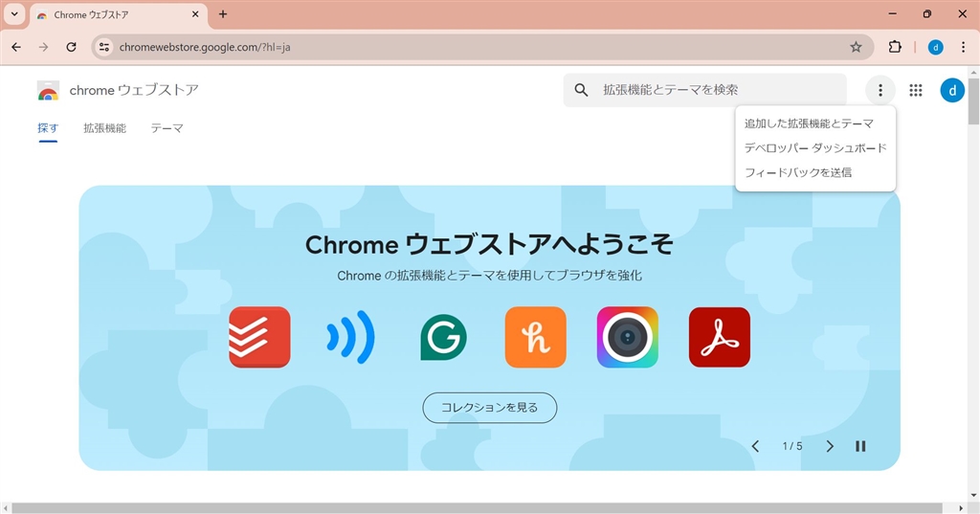Select 追加した拡張機能とテーマ menu item

click(x=815, y=123)
